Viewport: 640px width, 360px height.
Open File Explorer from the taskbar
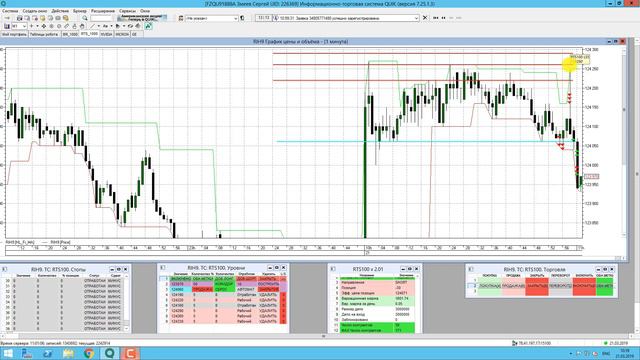[x=68, y=353]
